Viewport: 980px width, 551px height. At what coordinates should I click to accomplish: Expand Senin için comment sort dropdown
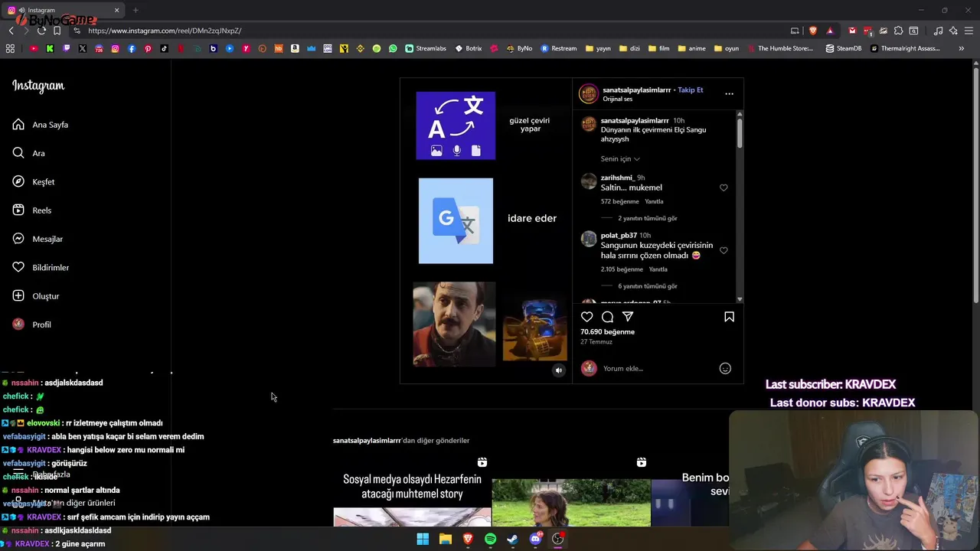point(620,158)
